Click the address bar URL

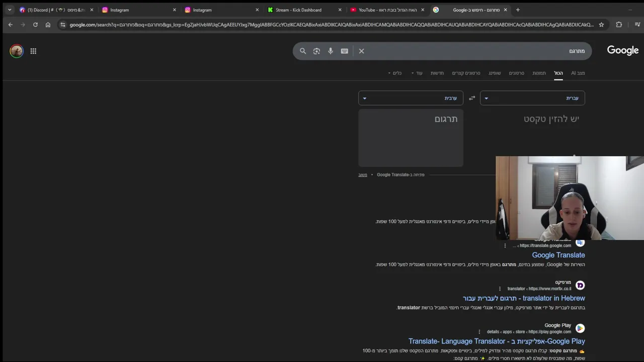(332, 25)
